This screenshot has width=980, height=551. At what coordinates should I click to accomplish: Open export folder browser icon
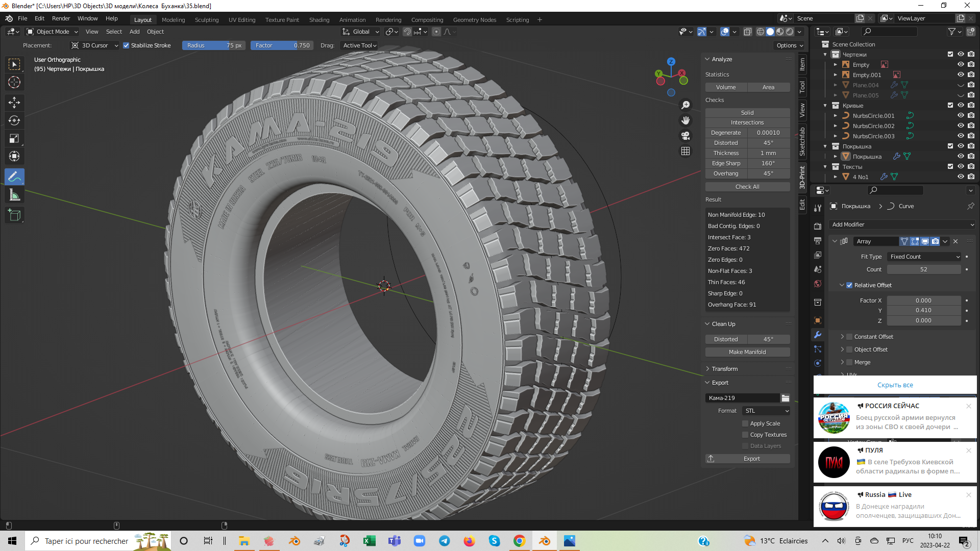(x=786, y=398)
